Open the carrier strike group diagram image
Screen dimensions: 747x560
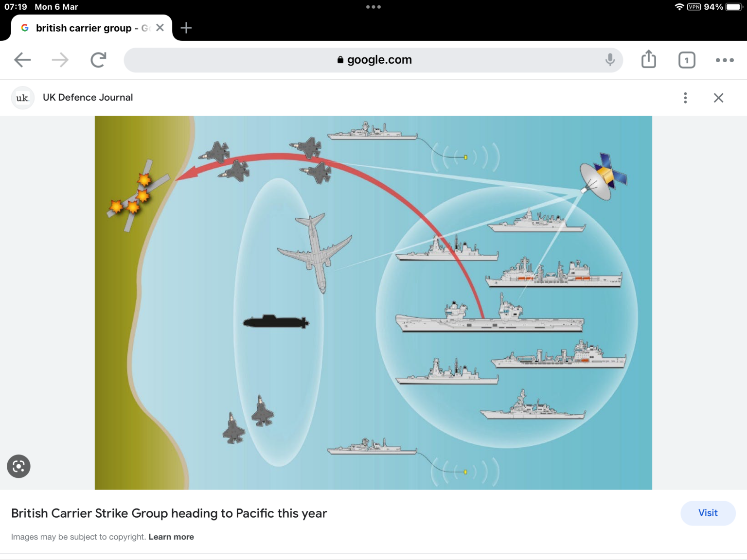(x=373, y=302)
